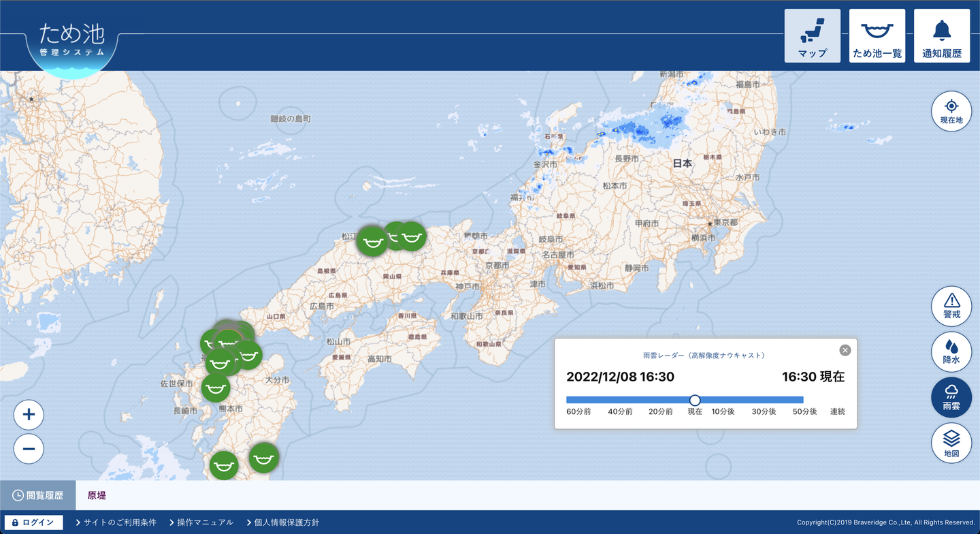Open the 操作マニュアル manual link
980x534 pixels.
[201, 522]
